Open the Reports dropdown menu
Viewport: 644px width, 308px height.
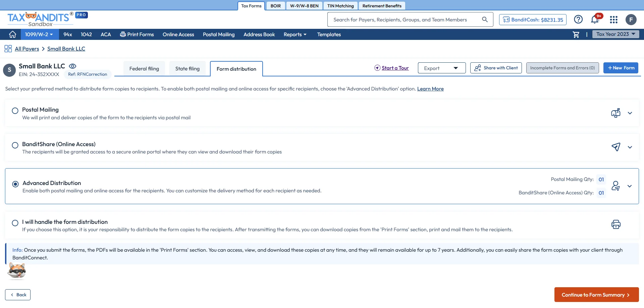295,35
